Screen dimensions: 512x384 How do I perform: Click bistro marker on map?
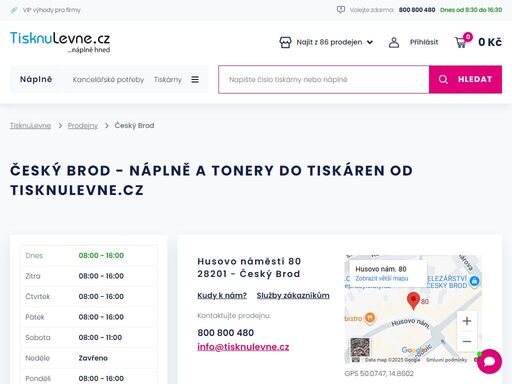click(x=370, y=318)
